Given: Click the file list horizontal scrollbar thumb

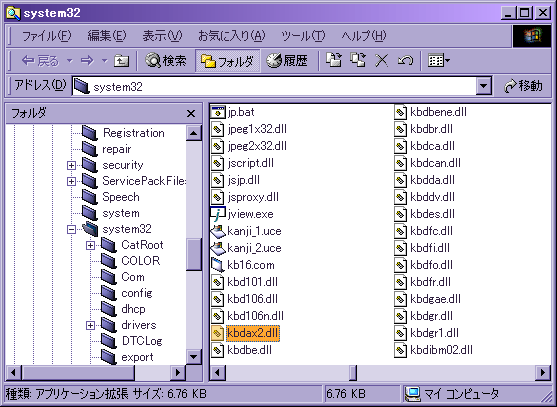Looking at the screenshot, I should [353, 373].
